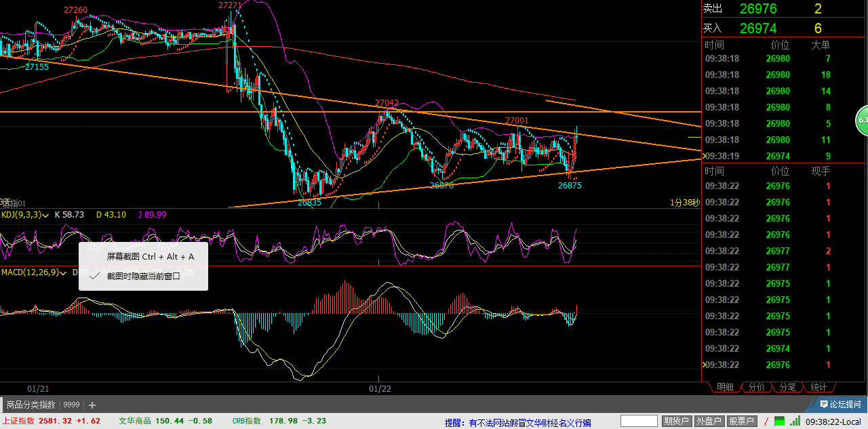The width and height of the screenshot is (868, 429).
Task: Click the 27155 price label
Action: click(37, 66)
